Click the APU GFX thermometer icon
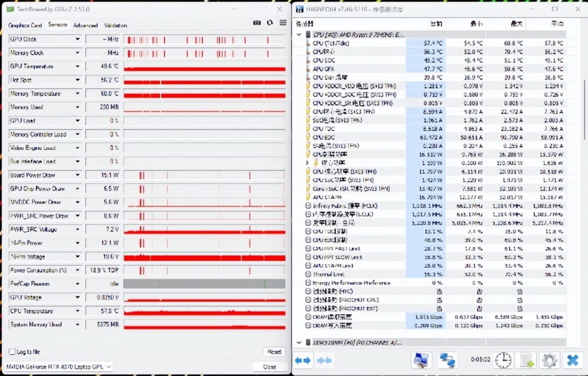588x376 pixels. (x=308, y=69)
